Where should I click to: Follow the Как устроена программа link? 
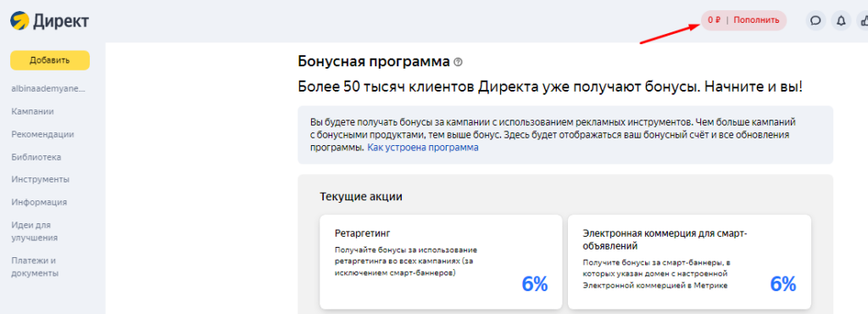(x=423, y=148)
